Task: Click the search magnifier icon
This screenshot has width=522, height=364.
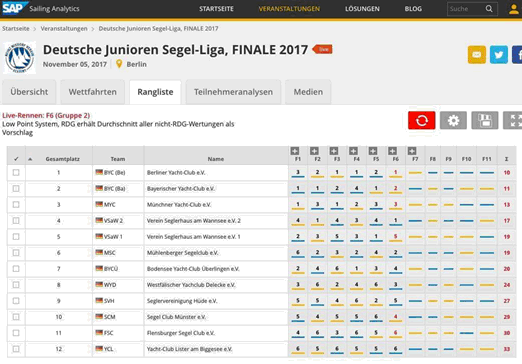Action: click(489, 9)
